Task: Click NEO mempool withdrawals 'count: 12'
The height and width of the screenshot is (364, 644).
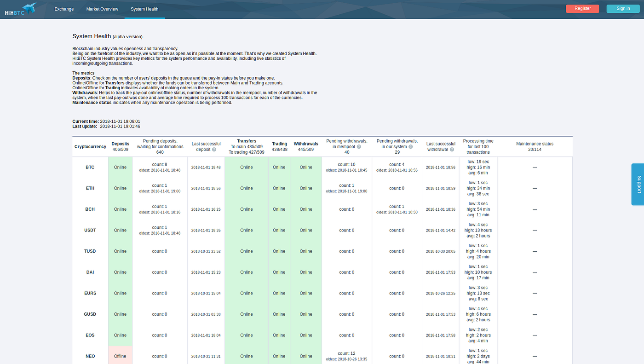Action: click(346, 353)
